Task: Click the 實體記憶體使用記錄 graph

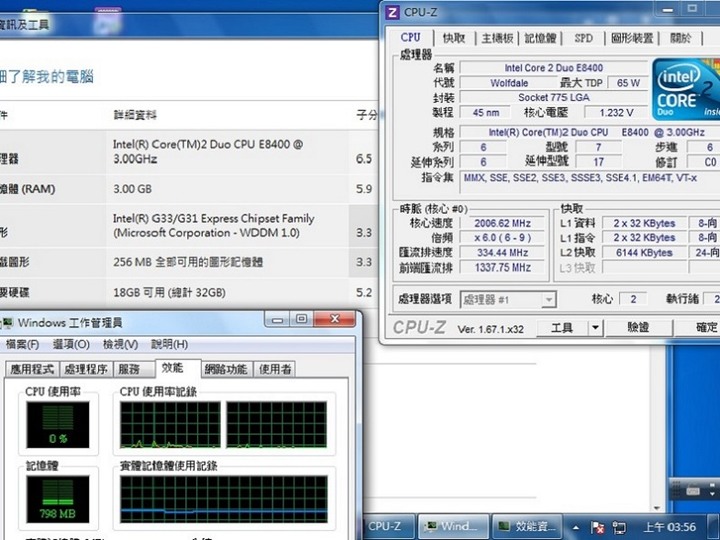Action: 224,499
